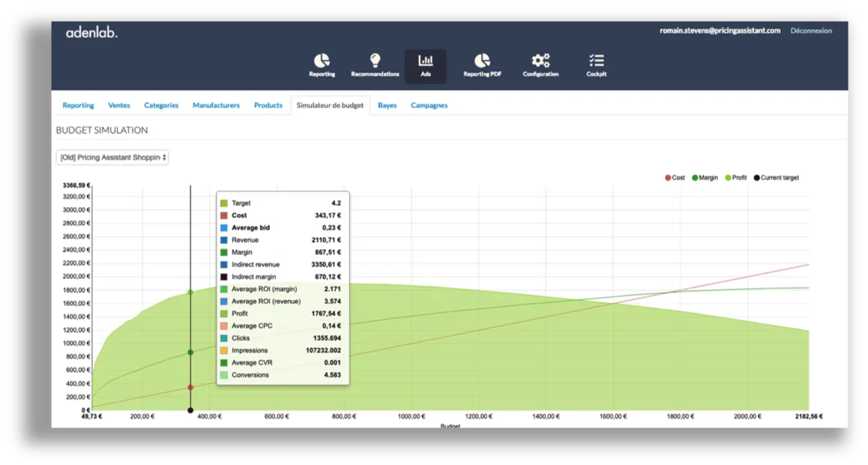868x465 pixels.
Task: Click the 2182,56 € maximum budget label
Action: 809,416
